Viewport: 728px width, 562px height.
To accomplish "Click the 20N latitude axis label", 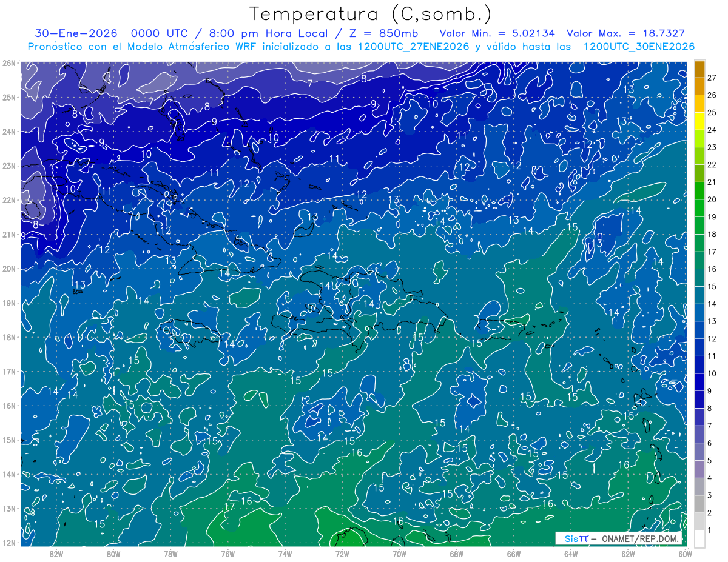I will [x=8, y=269].
